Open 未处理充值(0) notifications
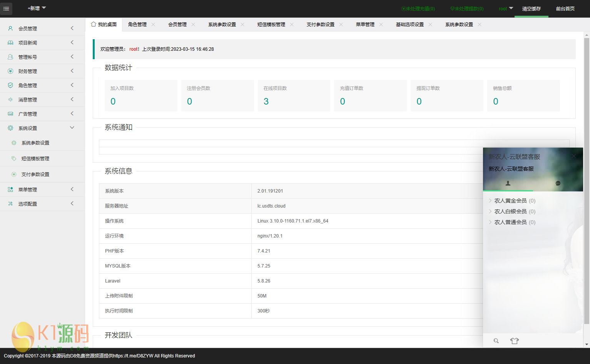 (x=418, y=8)
